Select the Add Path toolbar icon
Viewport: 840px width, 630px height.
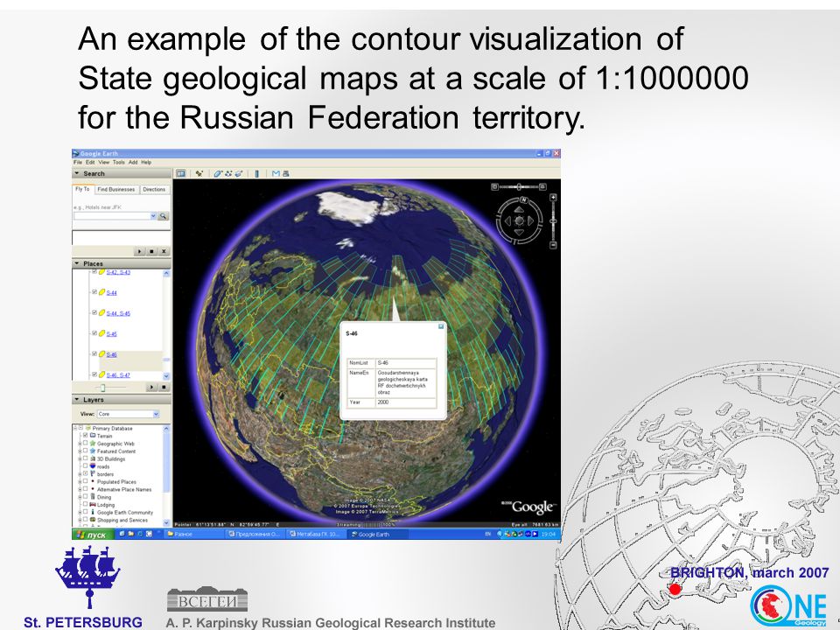(228, 173)
